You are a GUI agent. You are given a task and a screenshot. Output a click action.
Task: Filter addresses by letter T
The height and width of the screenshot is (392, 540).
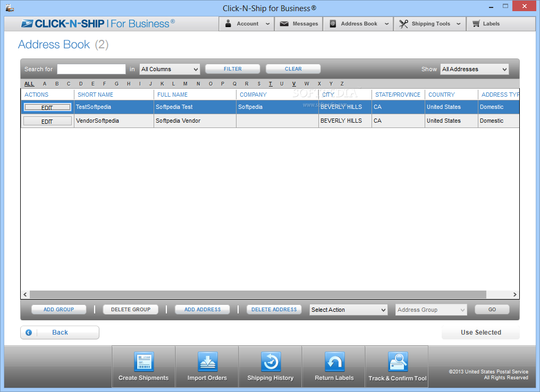[x=271, y=83]
